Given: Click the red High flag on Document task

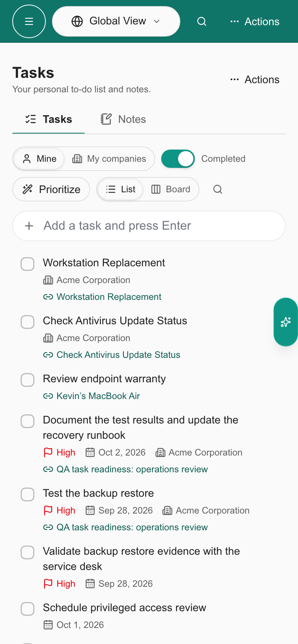Looking at the screenshot, I should (59, 452).
